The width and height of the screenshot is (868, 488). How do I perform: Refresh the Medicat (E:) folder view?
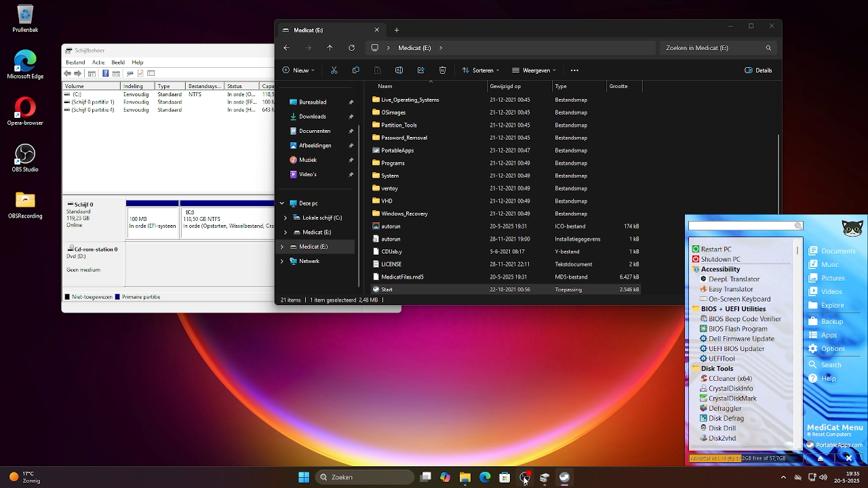(351, 47)
